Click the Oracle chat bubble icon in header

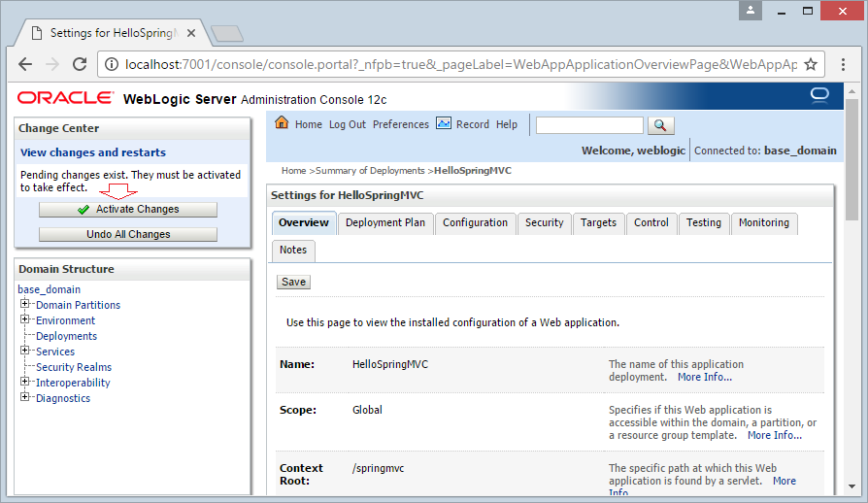coord(819,96)
